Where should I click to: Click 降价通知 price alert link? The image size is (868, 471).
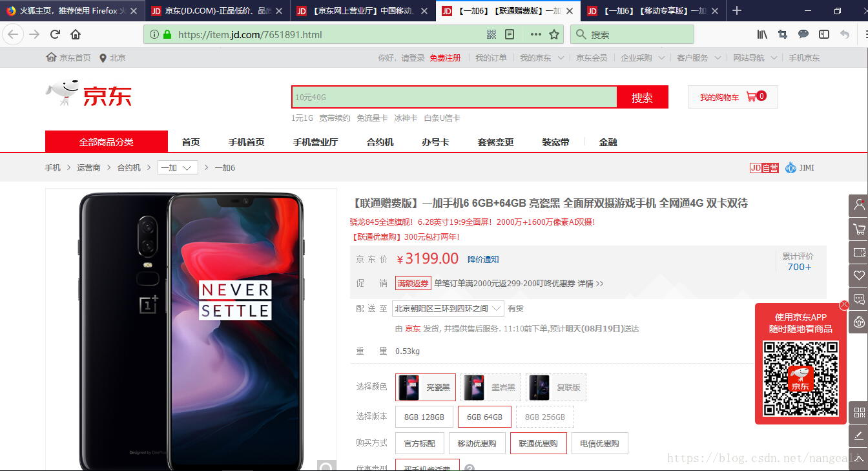click(483, 259)
